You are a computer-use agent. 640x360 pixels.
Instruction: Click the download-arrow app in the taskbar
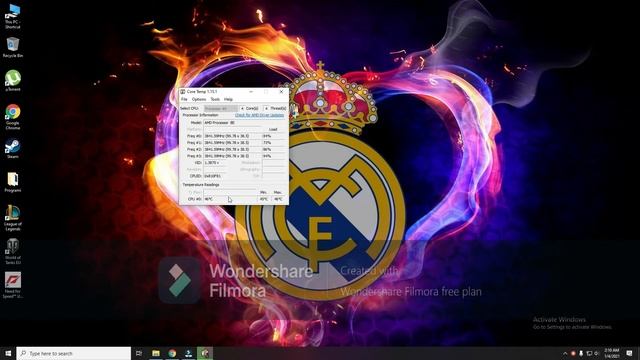[x=189, y=353]
